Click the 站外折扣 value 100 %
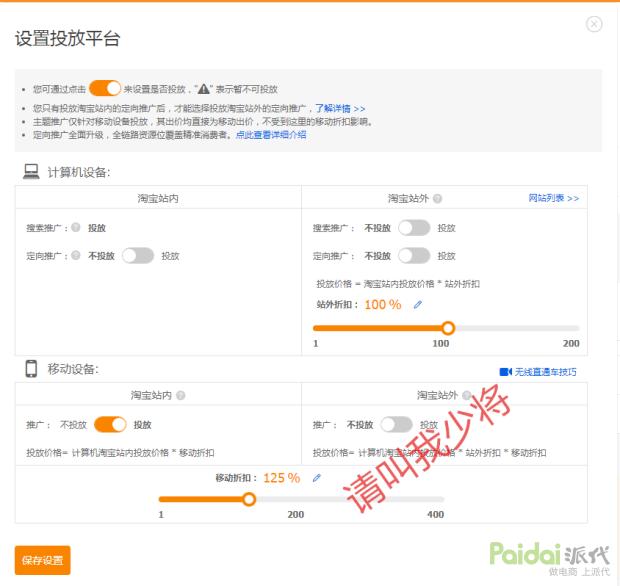This screenshot has width=620, height=586. pos(383,304)
